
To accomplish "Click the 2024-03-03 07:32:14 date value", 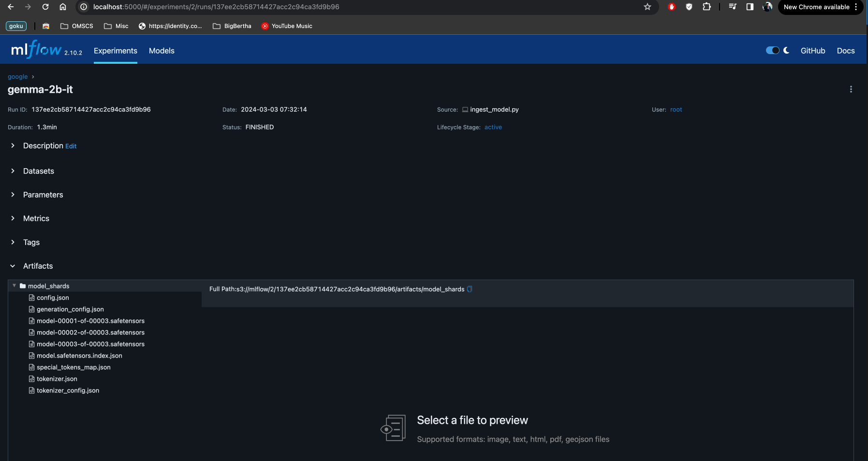I will pos(274,110).
